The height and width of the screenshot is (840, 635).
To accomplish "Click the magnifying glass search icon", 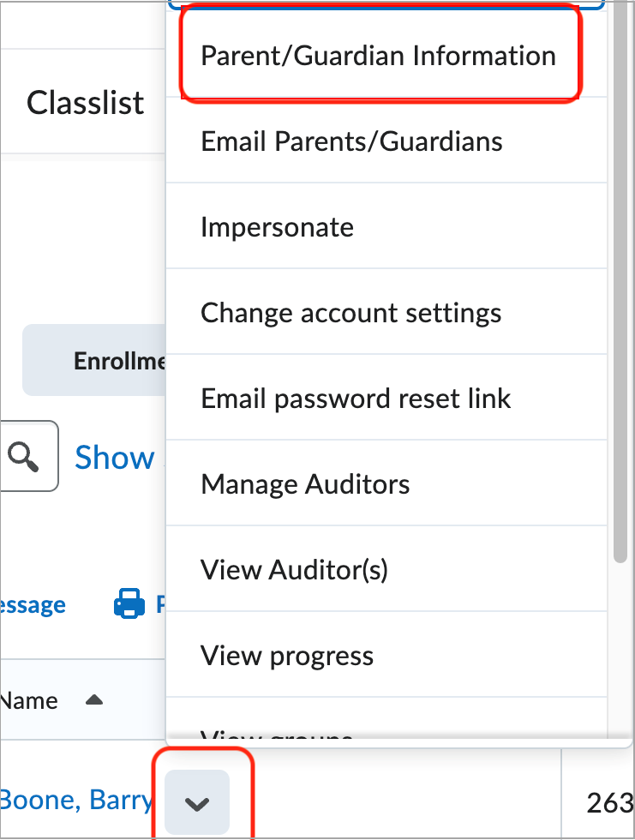I will click(x=24, y=456).
